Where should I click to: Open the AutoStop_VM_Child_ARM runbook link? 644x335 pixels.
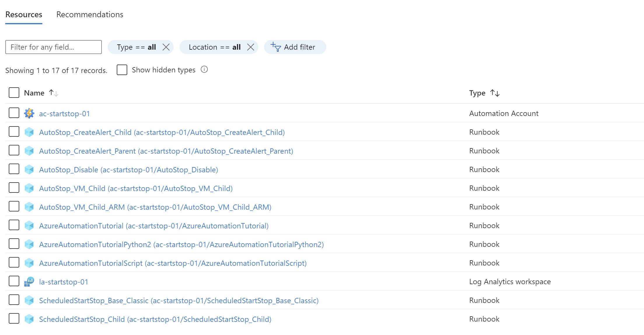155,207
